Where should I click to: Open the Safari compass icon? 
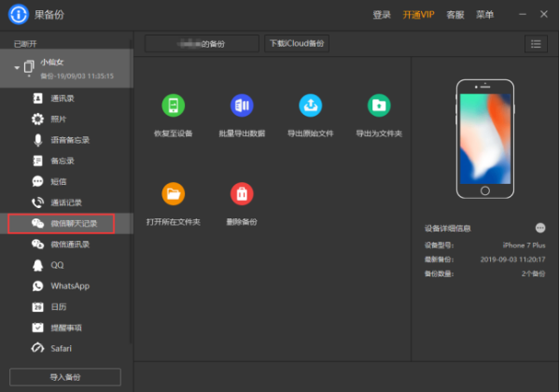click(37, 348)
